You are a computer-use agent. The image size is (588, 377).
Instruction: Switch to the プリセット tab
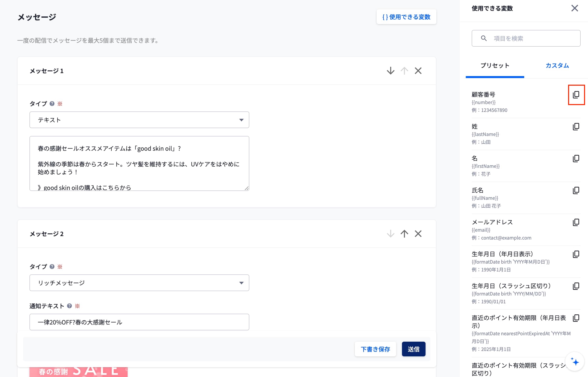[x=495, y=66]
